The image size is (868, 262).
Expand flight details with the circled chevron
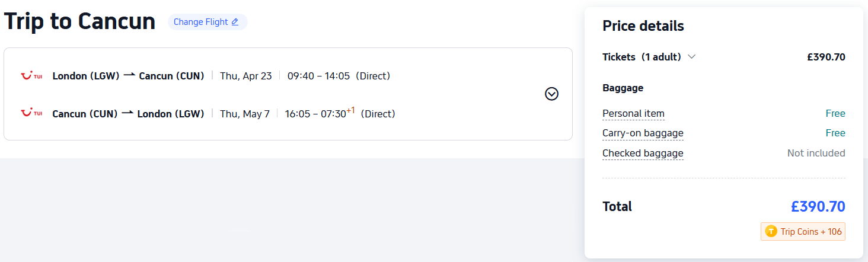(551, 94)
